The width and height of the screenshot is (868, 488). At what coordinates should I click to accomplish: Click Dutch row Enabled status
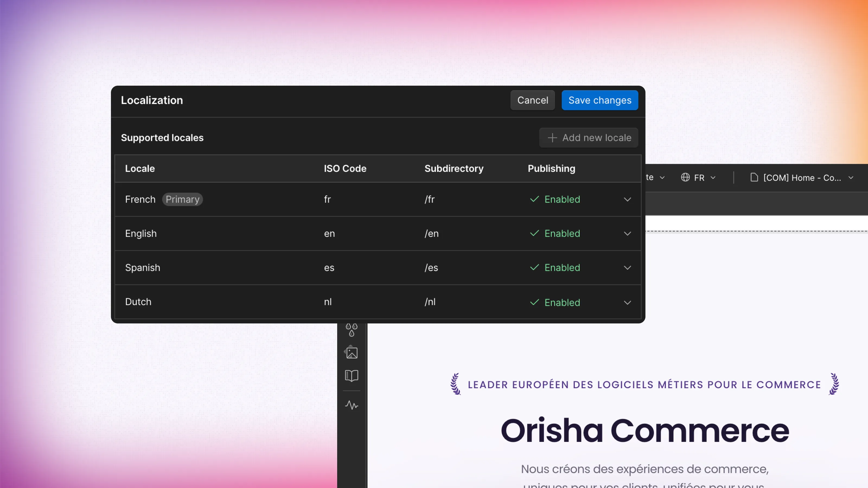pyautogui.click(x=555, y=303)
